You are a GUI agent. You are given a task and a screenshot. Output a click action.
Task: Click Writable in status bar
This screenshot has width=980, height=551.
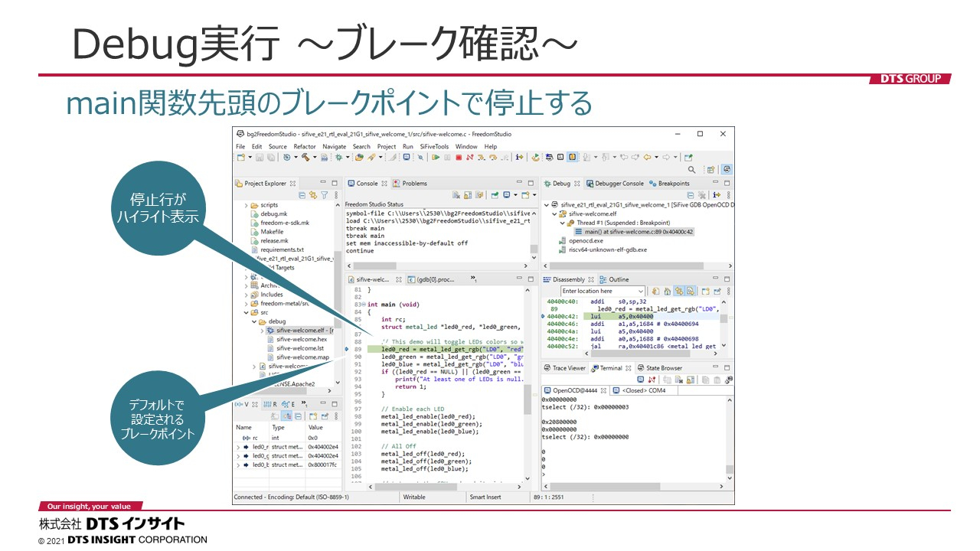click(x=414, y=497)
